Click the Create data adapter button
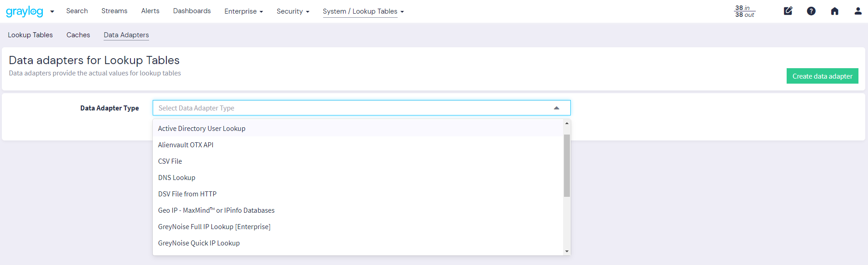 822,76
